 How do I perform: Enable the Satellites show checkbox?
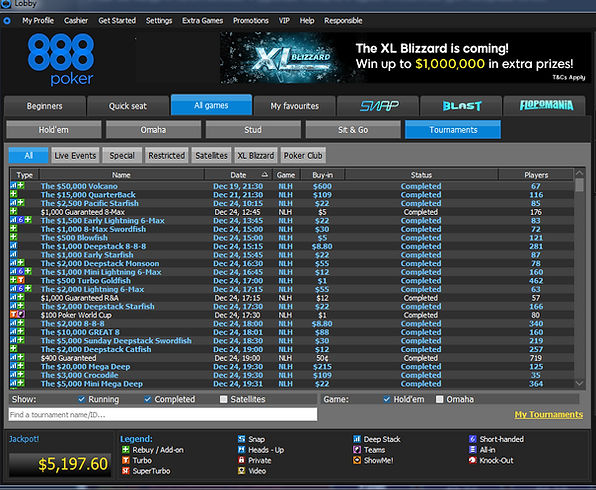tap(224, 399)
